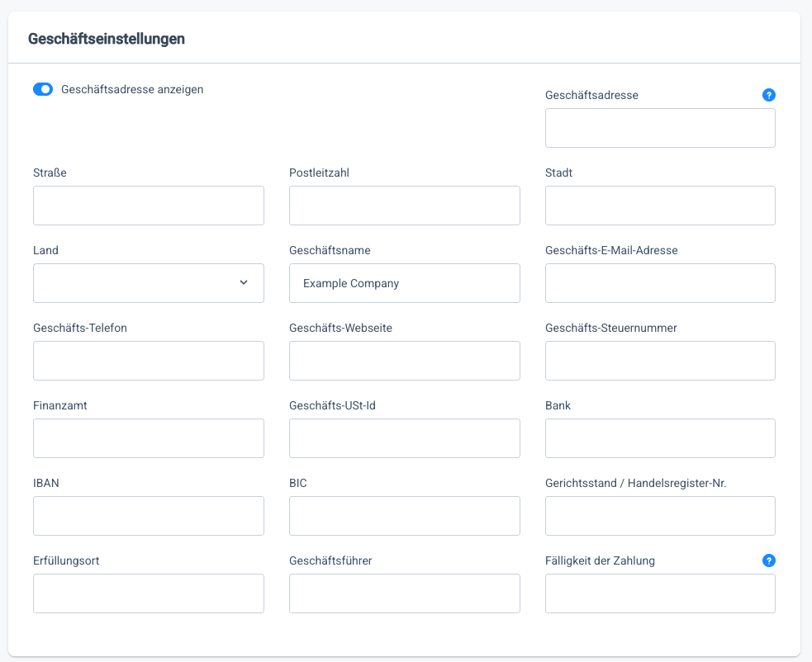This screenshot has height=662, width=812.
Task: Toggle Geschäftsadresse anzeigen switch
Action: point(43,89)
